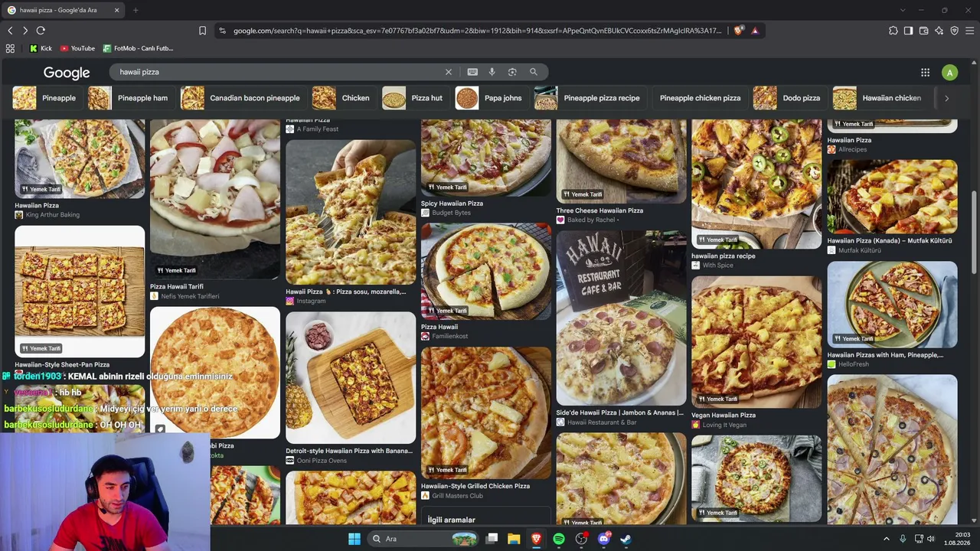Click the search box containing hawaii pizza
Screen dimensions: 980x551
pyautogui.click(x=279, y=72)
